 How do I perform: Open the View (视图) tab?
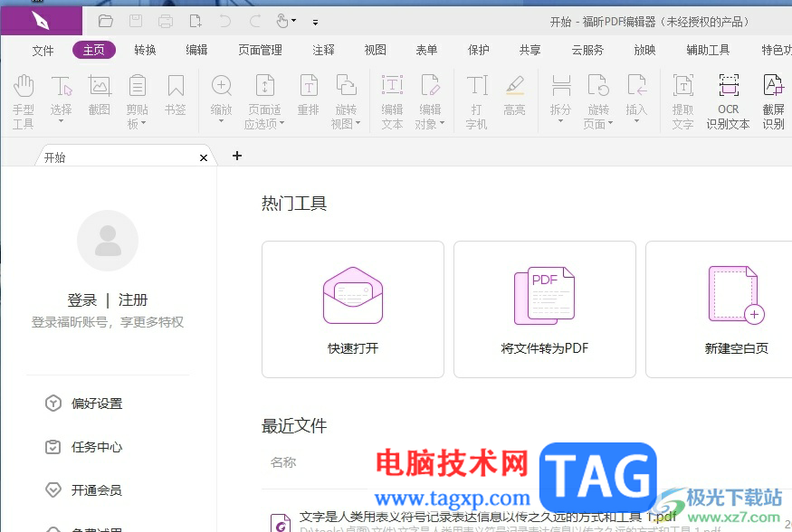[376, 50]
